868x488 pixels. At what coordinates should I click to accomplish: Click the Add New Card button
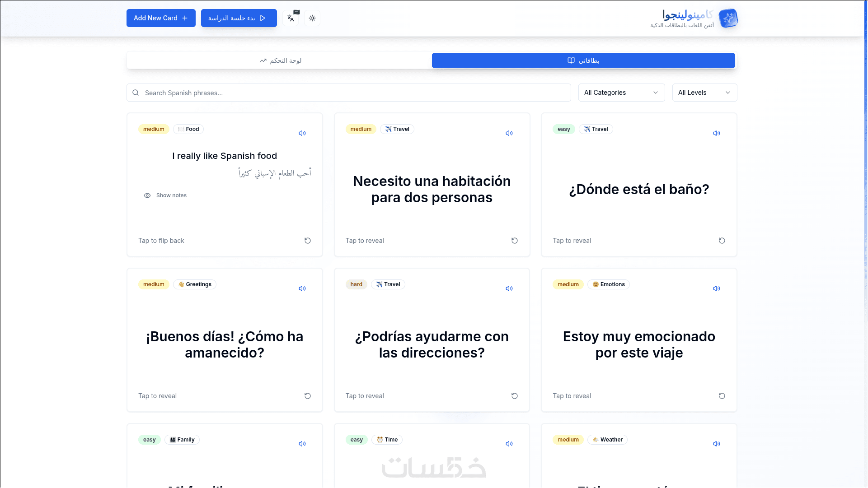[x=161, y=18]
